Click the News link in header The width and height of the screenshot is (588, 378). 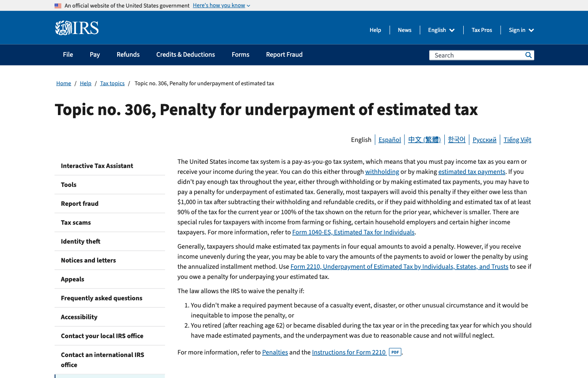(405, 30)
